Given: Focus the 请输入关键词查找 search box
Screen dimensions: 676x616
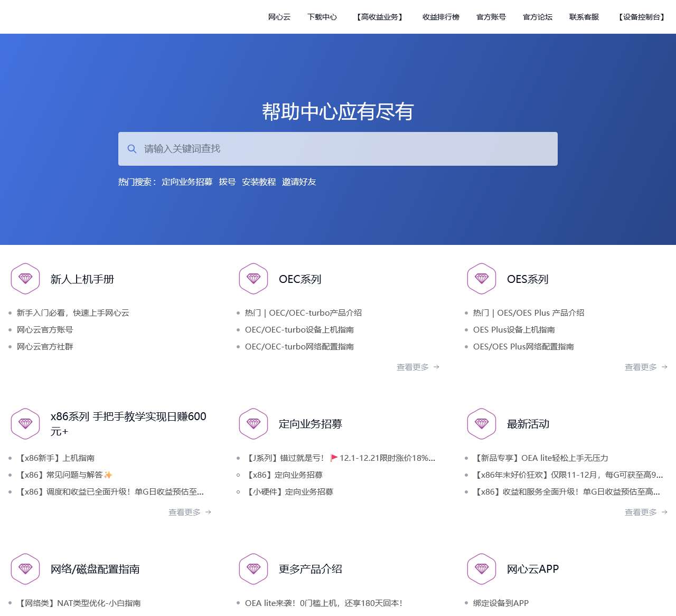Looking at the screenshot, I should [x=338, y=149].
